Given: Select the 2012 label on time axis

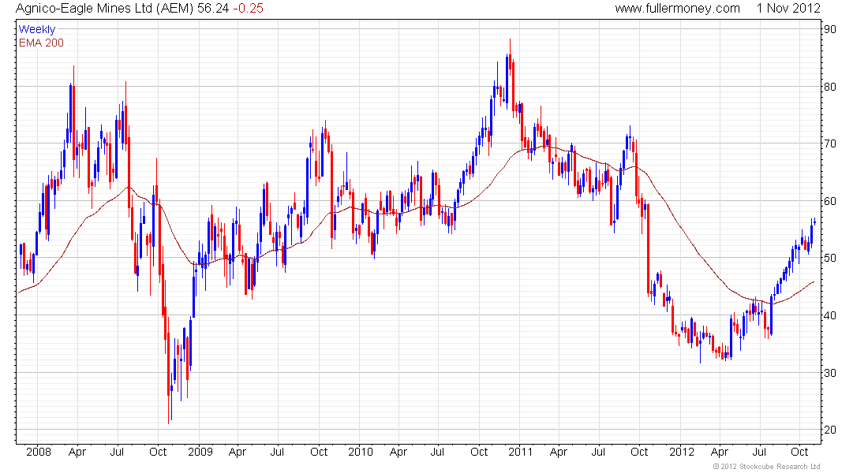Looking at the screenshot, I should tap(682, 452).
